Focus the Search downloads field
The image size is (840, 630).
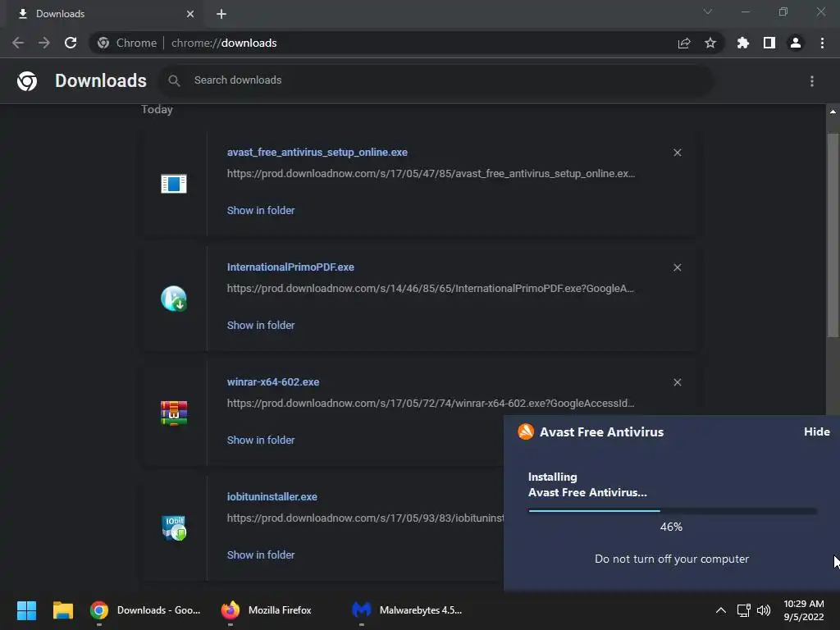(437, 80)
